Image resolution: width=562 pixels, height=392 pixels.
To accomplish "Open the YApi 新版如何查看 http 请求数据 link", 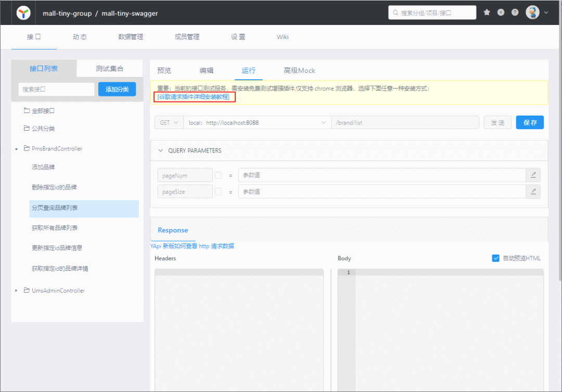I will tap(192, 246).
